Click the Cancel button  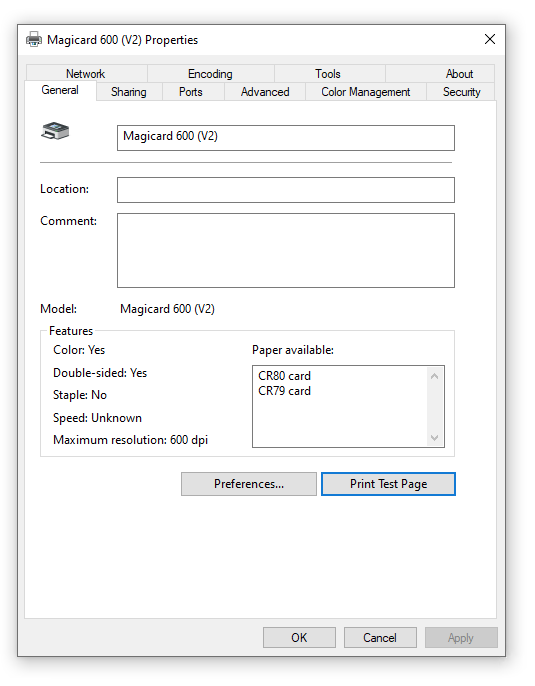(380, 637)
